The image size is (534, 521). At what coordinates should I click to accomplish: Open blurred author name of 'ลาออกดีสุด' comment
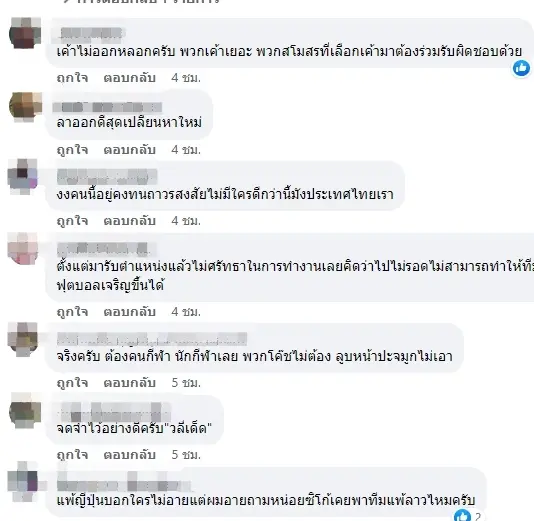pos(107,107)
